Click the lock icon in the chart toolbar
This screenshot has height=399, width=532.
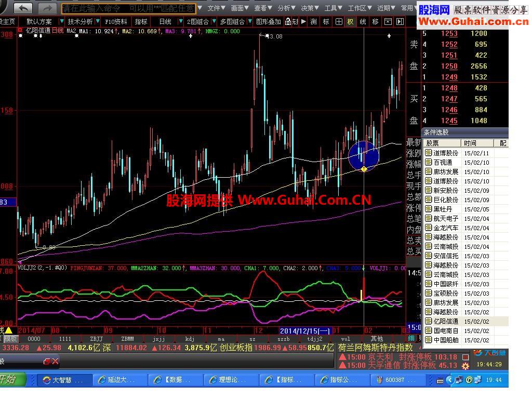point(288,22)
